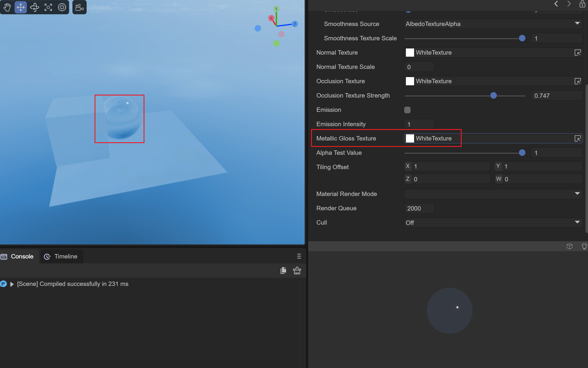The width and height of the screenshot is (588, 368).
Task: Toggle the Emission checkbox
Action: (407, 110)
